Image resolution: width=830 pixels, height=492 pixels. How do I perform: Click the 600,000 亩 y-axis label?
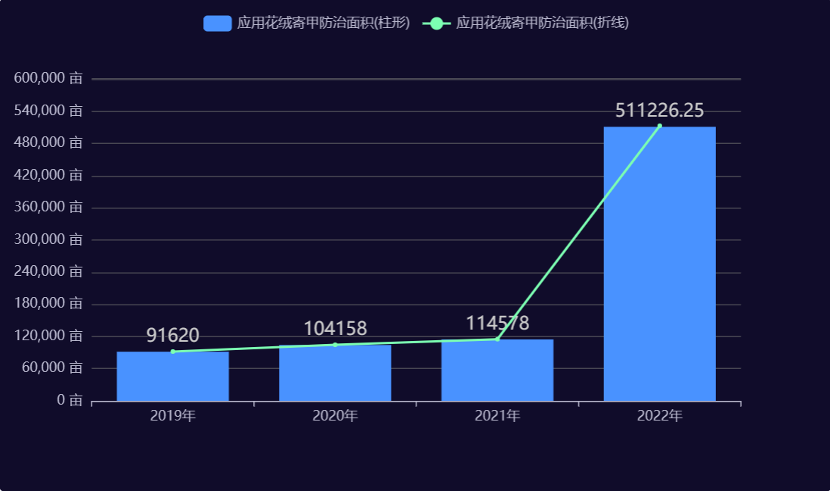pyautogui.click(x=47, y=78)
